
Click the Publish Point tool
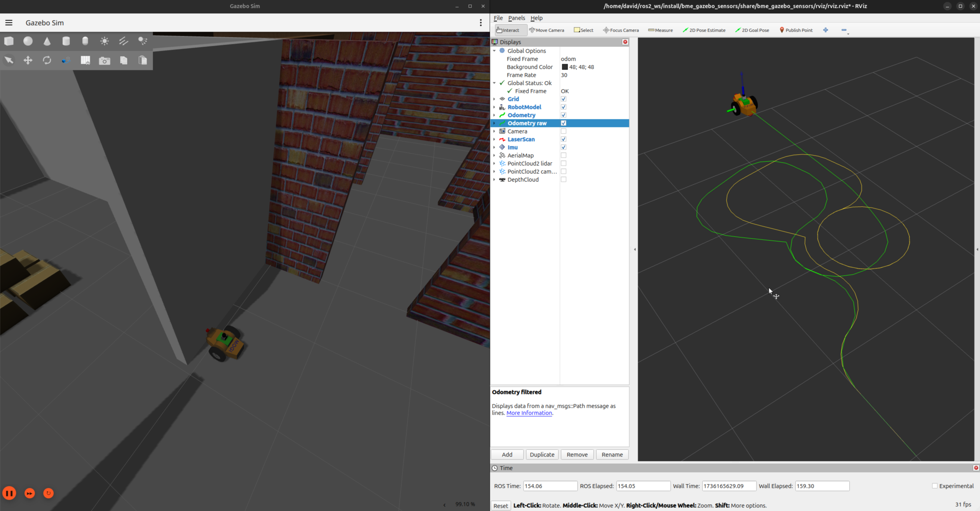pyautogui.click(x=796, y=30)
